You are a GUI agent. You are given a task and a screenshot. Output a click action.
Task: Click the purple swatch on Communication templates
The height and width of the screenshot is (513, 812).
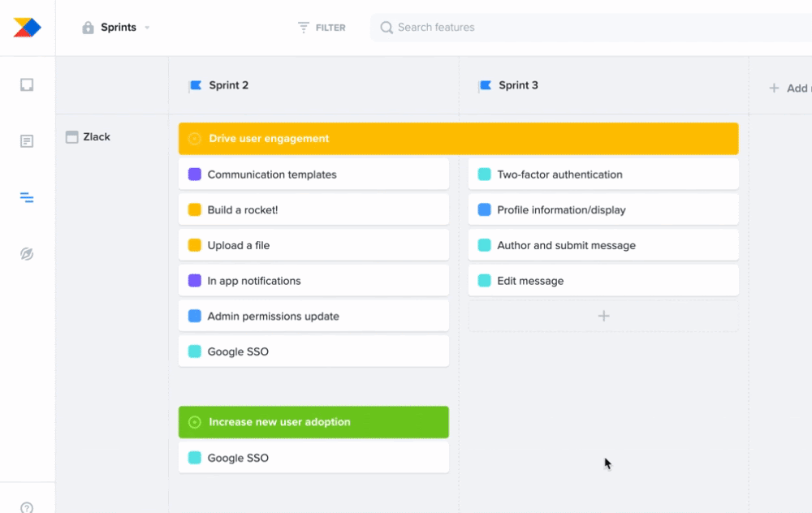(195, 175)
